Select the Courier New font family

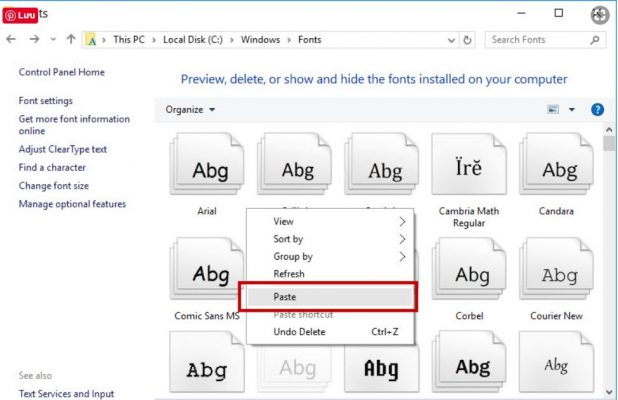pyautogui.click(x=556, y=279)
